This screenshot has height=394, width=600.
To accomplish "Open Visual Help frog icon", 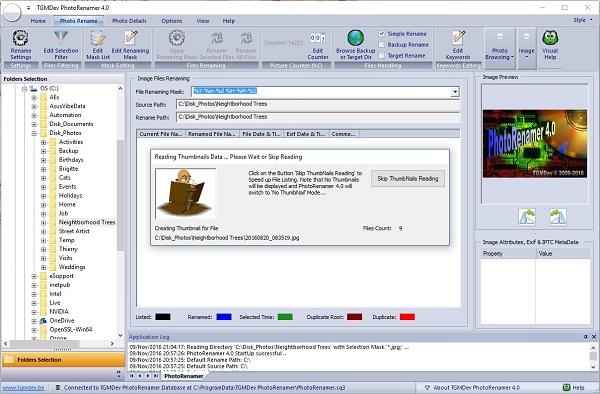I will pos(550,38).
